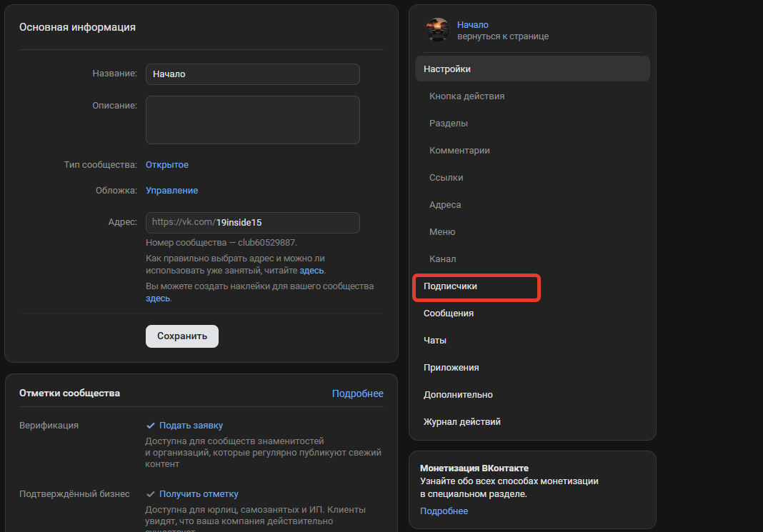Image resolution: width=763 pixels, height=532 pixels.
Task: Go to the "Разделы" settings item
Action: (x=449, y=124)
